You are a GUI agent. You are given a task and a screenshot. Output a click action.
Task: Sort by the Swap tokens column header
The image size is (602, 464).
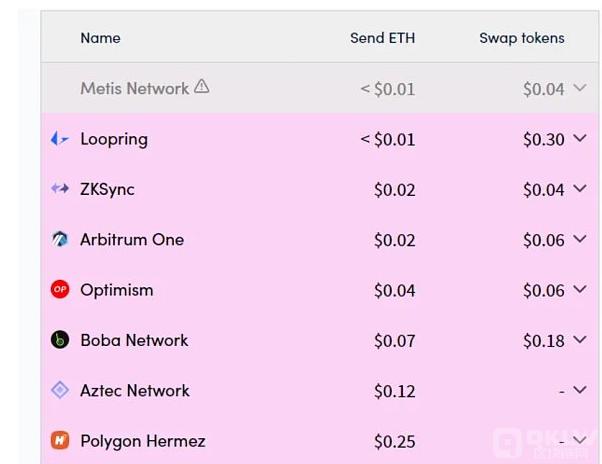[x=522, y=38]
